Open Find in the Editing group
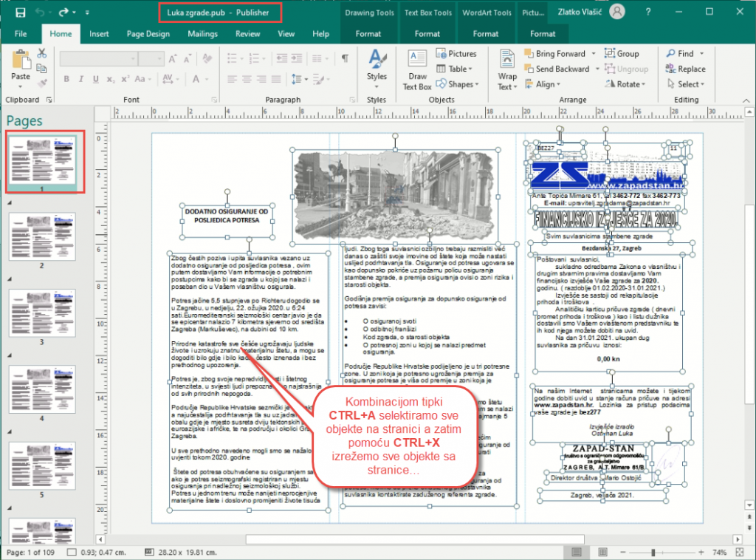Image resolution: width=756 pixels, height=560 pixels. point(684,54)
